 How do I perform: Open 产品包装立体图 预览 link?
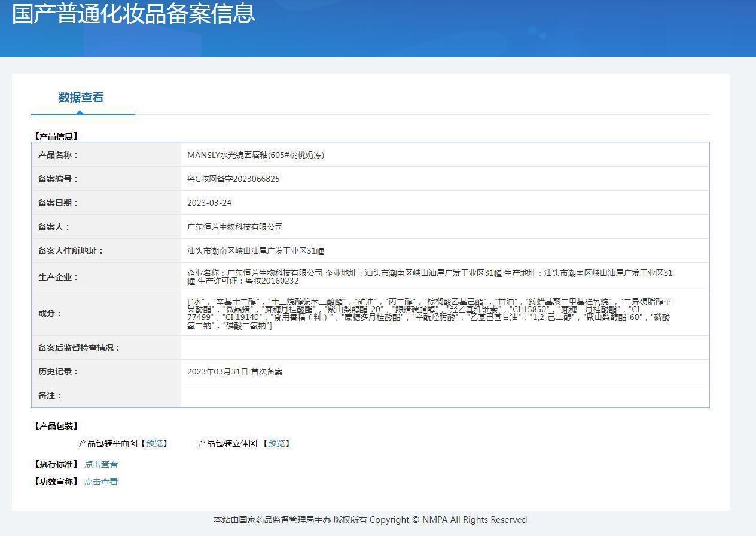(x=276, y=443)
